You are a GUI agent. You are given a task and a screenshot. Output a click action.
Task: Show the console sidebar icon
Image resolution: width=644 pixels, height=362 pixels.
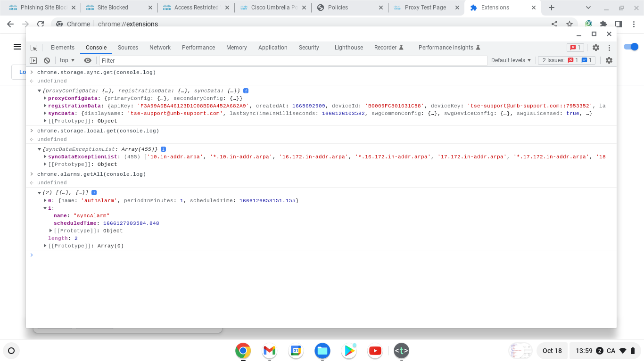33,60
